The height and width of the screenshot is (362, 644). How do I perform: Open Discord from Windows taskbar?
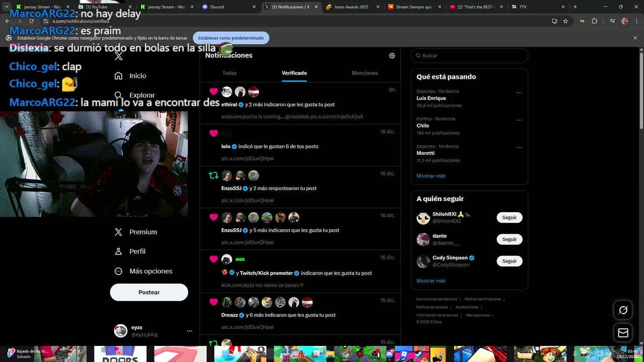pos(389,354)
